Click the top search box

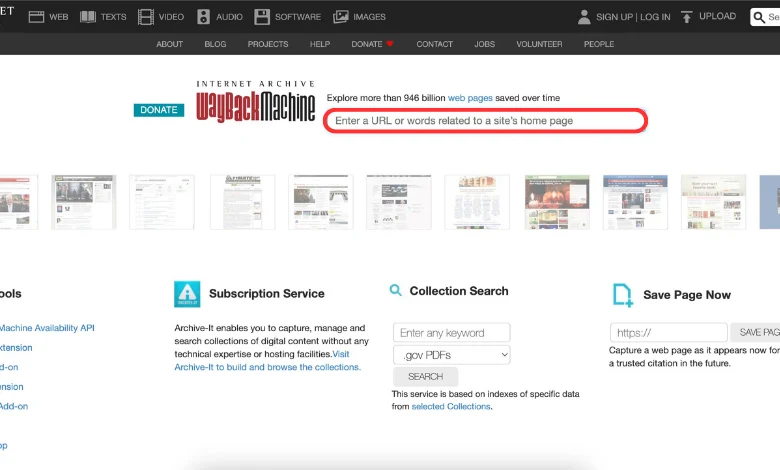tap(765, 17)
